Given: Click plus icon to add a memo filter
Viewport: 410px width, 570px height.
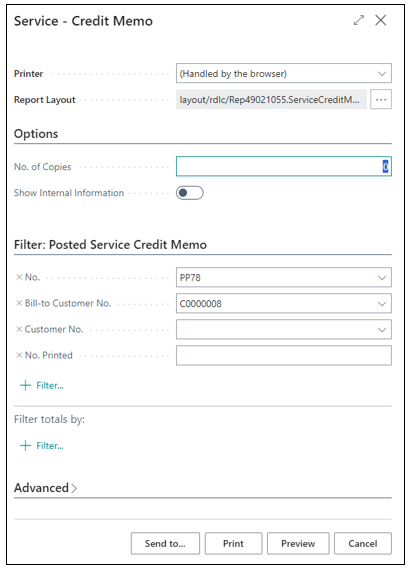Looking at the screenshot, I should 25,385.
